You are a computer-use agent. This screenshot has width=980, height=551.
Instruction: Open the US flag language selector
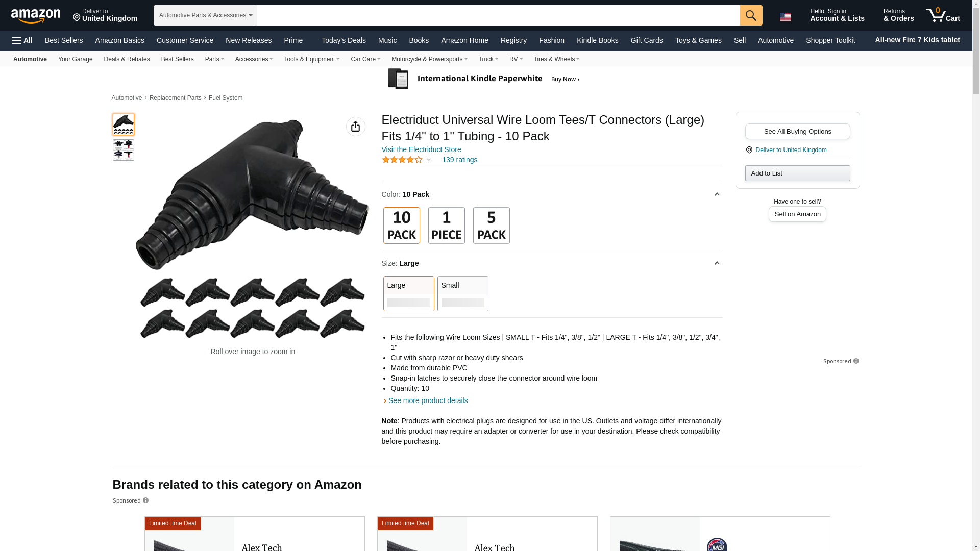785,17
